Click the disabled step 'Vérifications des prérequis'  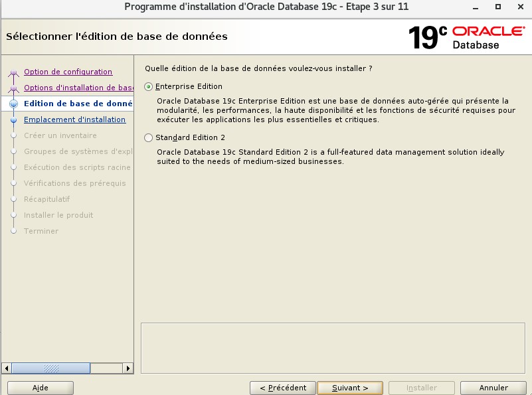[x=74, y=183]
